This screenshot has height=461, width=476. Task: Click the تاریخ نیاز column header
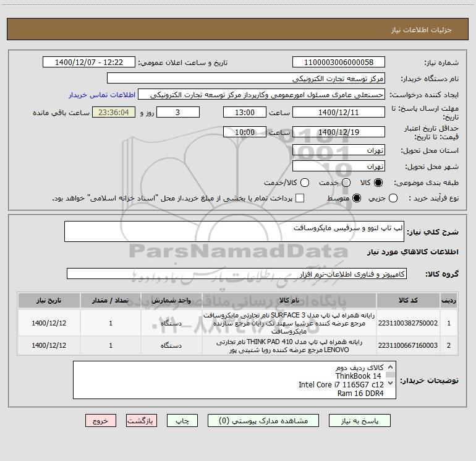(49, 300)
